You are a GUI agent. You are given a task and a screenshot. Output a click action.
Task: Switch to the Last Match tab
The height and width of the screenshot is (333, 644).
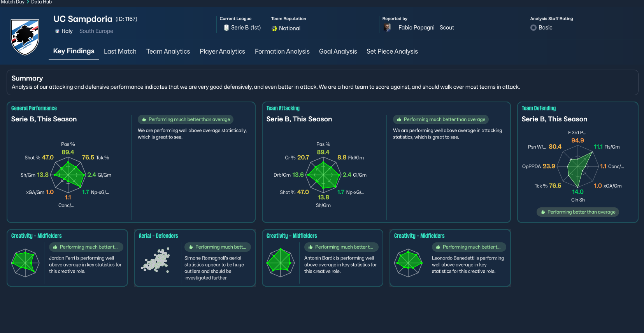[120, 51]
